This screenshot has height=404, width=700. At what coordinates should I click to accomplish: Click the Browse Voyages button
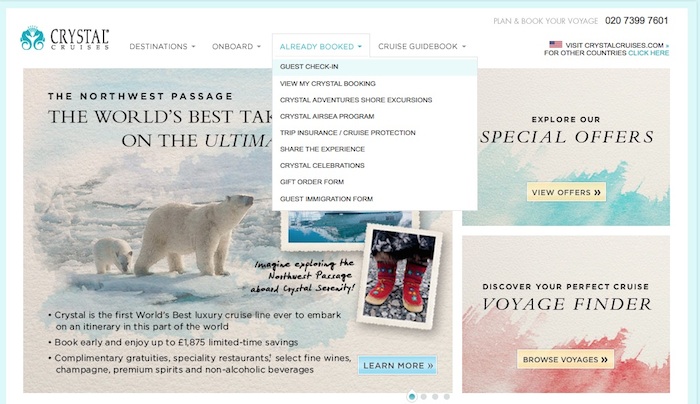565,359
